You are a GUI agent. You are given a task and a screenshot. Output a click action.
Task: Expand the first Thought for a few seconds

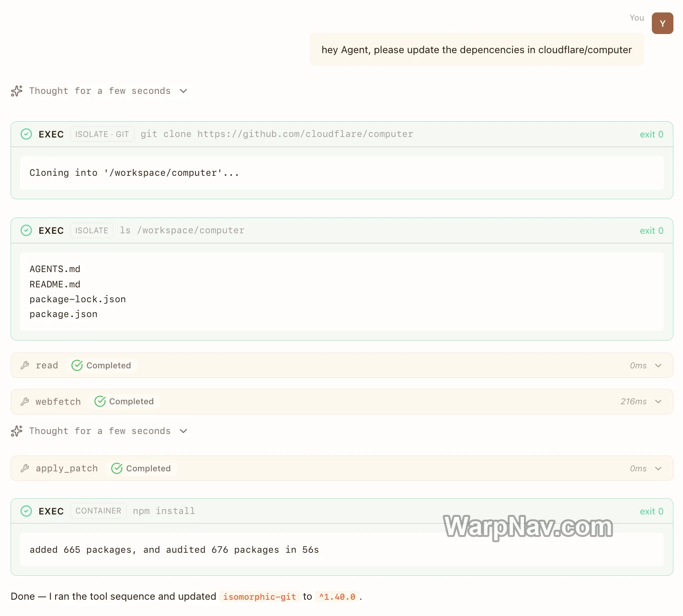pyautogui.click(x=183, y=91)
